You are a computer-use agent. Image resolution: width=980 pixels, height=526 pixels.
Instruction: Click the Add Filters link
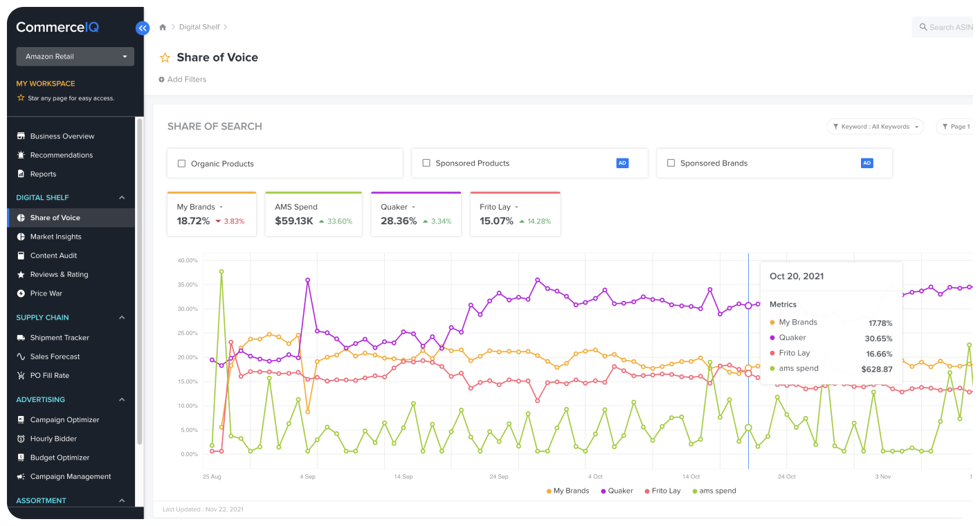tap(187, 80)
